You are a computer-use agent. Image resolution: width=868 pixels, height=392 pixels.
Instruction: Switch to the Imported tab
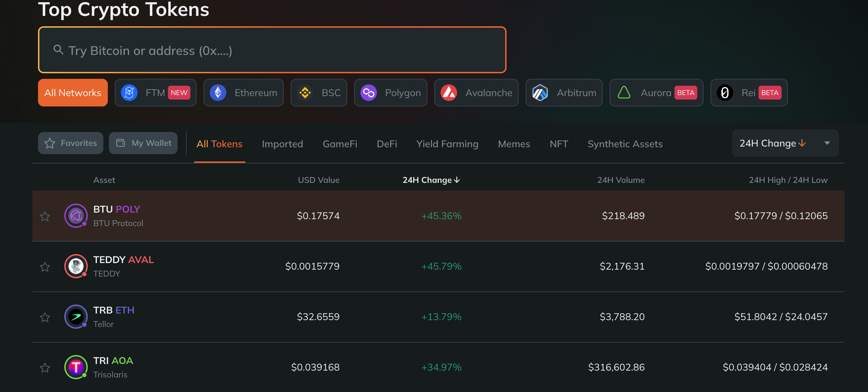(x=282, y=144)
